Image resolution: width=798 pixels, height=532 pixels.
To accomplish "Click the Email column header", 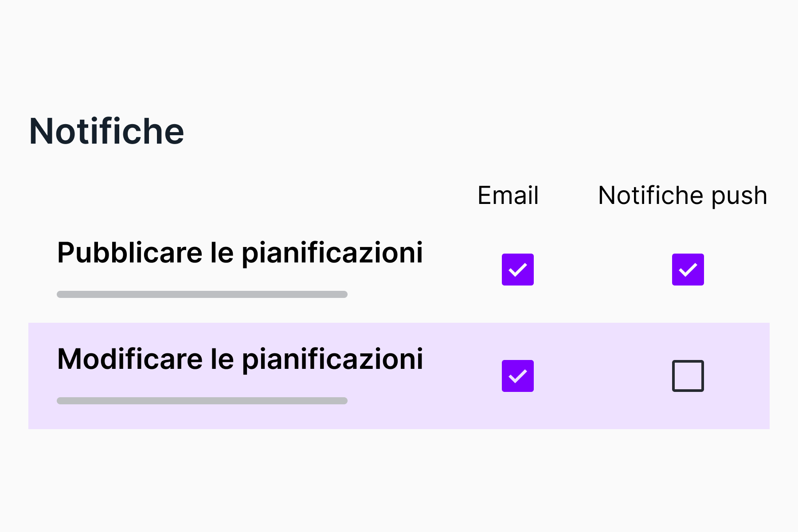I will (x=508, y=196).
